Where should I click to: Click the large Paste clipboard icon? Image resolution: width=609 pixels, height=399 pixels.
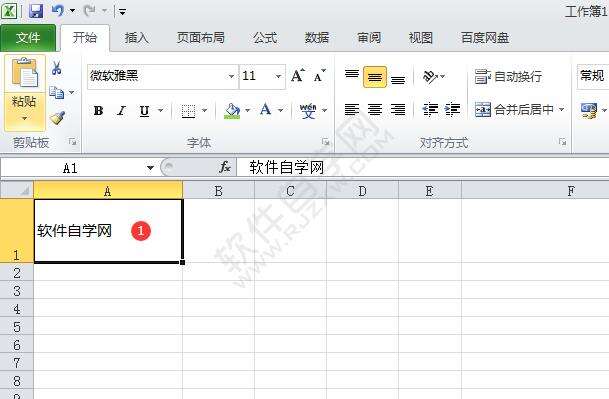click(x=25, y=73)
